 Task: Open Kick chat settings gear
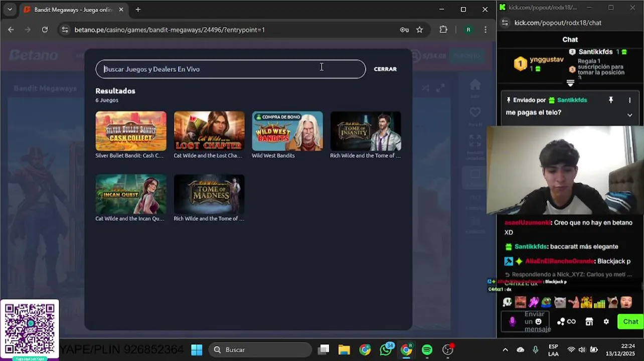click(x=606, y=322)
